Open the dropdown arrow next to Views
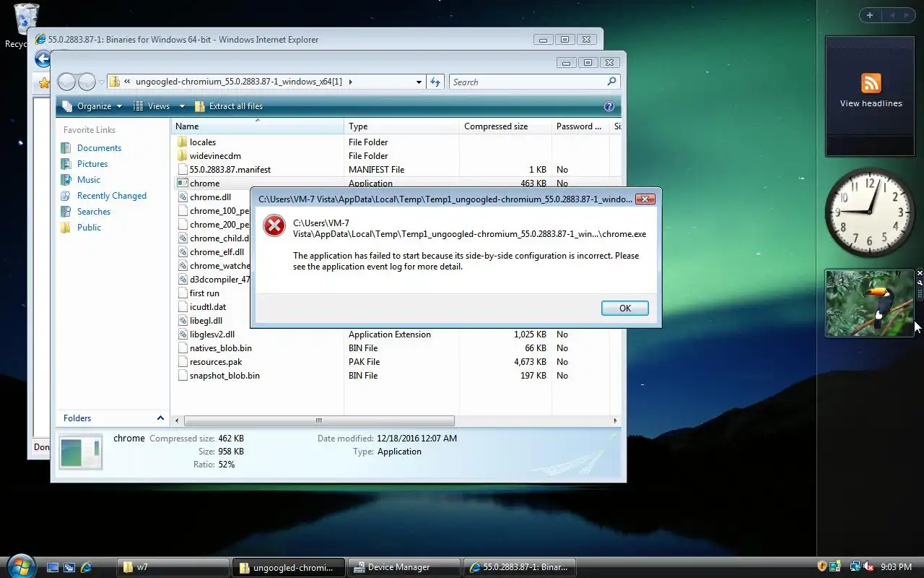 click(x=182, y=106)
